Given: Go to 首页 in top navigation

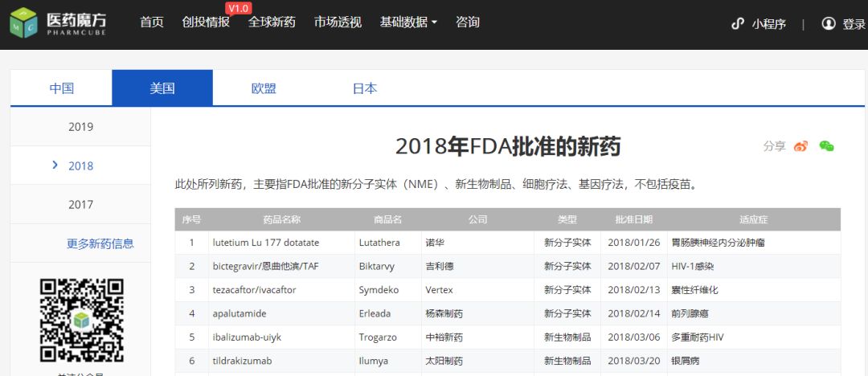Looking at the screenshot, I should coord(152,22).
